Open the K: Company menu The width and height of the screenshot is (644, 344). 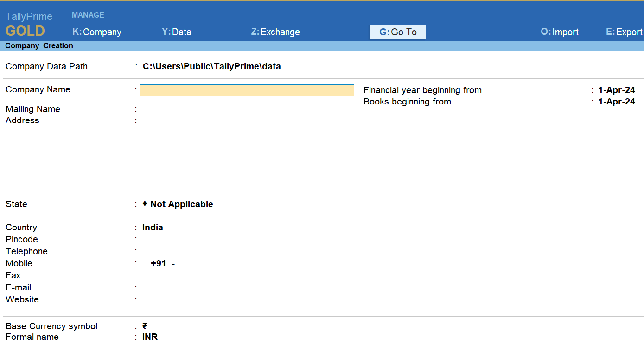click(x=97, y=32)
